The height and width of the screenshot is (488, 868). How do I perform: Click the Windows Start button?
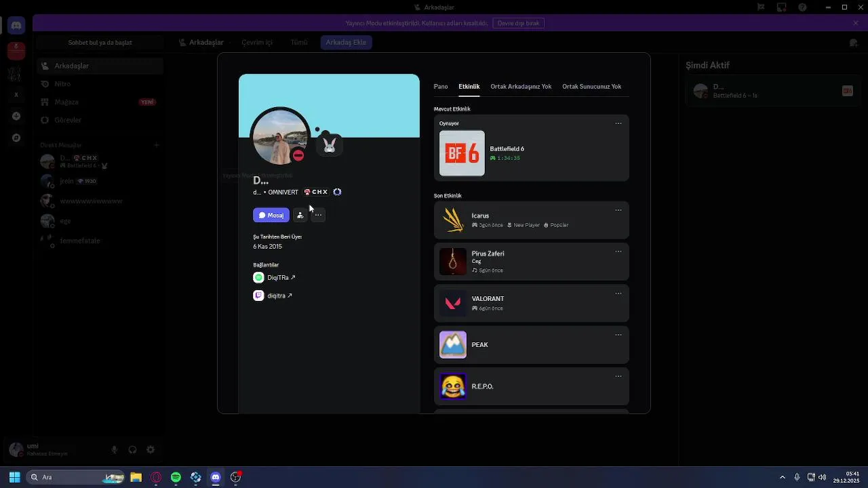(14, 477)
